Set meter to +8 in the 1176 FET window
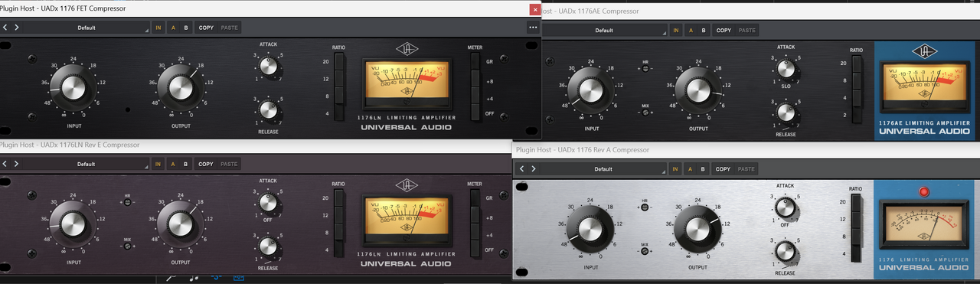The height and width of the screenshot is (284, 980). coord(475,79)
